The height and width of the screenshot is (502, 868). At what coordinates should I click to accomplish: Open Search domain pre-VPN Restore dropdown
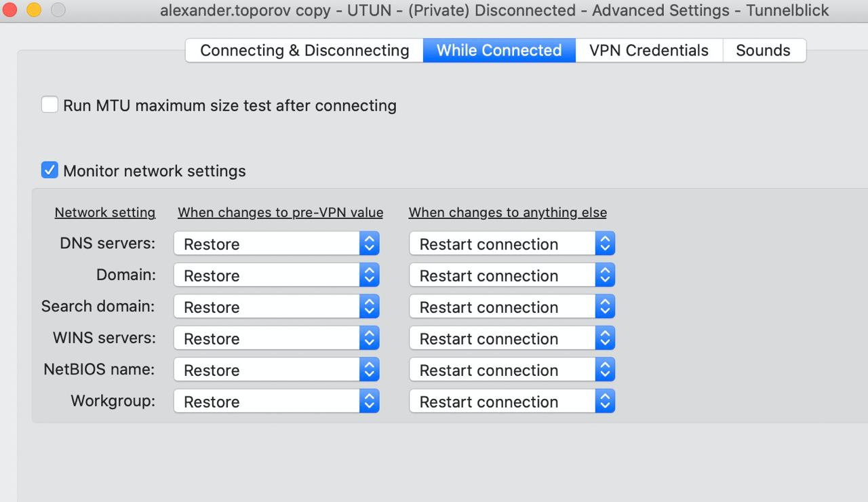pyautogui.click(x=277, y=307)
